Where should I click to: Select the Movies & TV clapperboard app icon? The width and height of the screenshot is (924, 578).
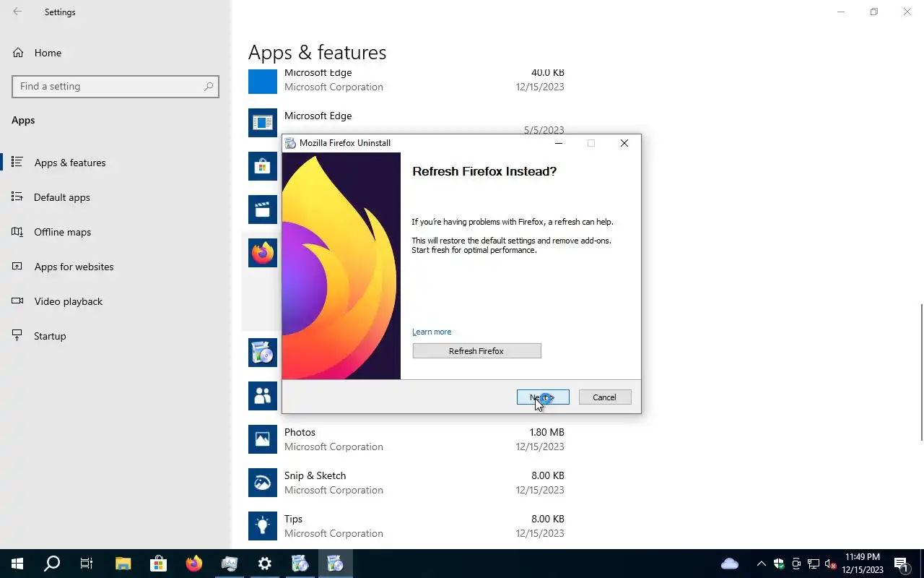263,210
